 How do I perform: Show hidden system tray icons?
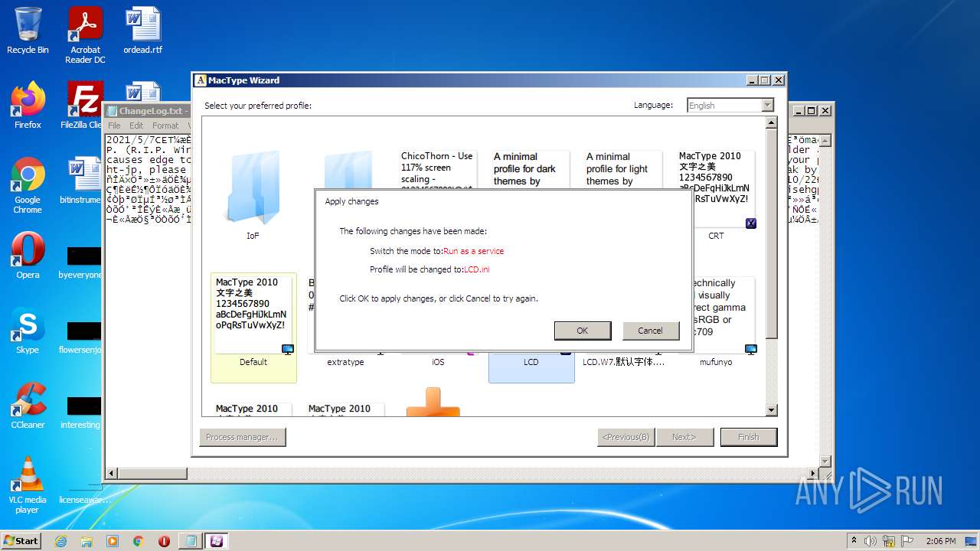tap(854, 541)
